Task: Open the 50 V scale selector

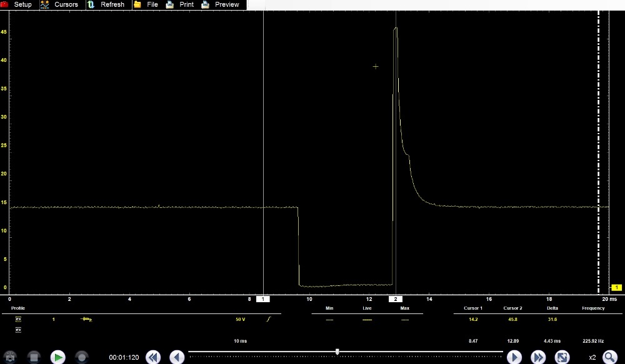Action: 240,319
